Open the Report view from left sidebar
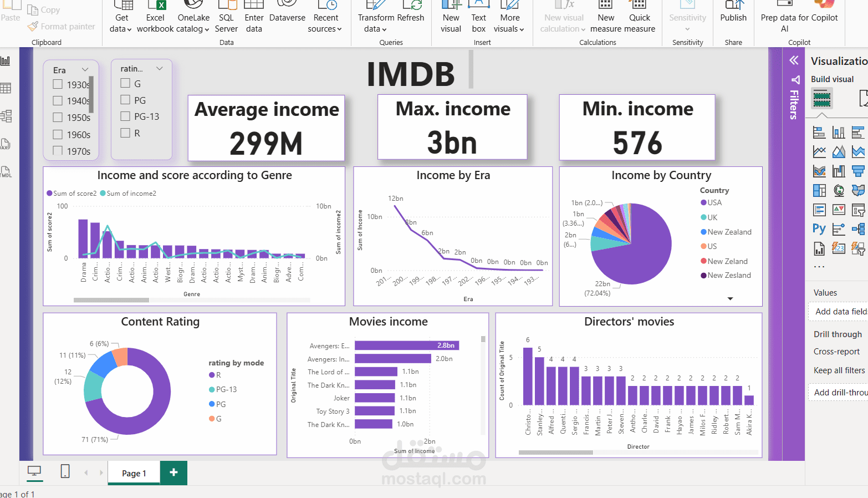 [x=6, y=61]
